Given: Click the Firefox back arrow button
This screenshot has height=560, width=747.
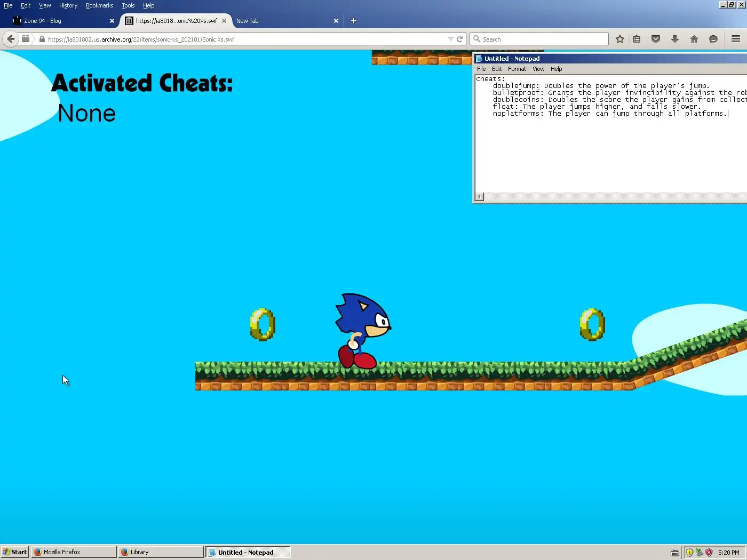Looking at the screenshot, I should [11, 39].
